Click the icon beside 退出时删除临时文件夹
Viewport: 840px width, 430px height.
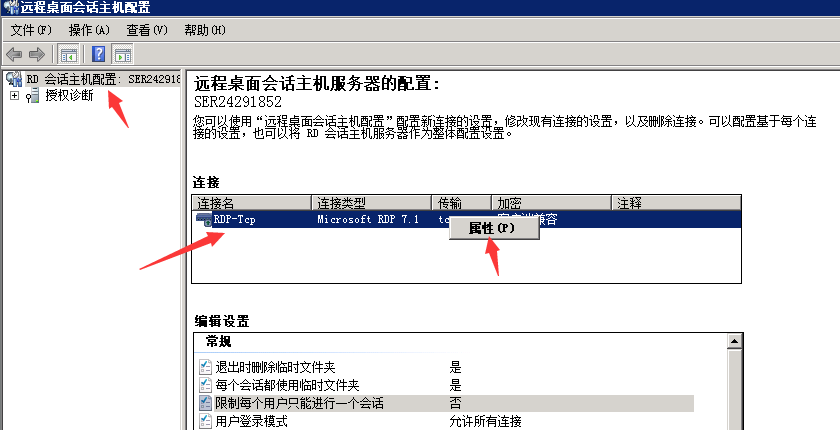(207, 367)
